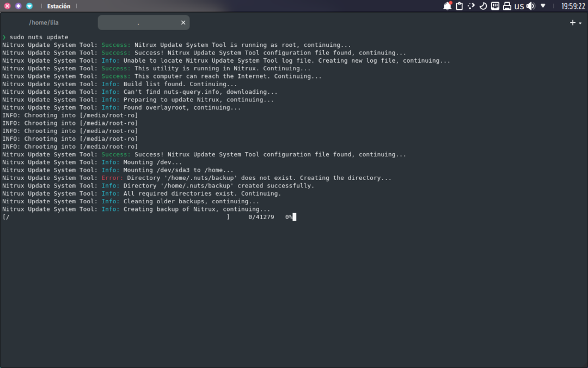Open the Estación application menu
The width and height of the screenshot is (588, 368).
point(58,6)
